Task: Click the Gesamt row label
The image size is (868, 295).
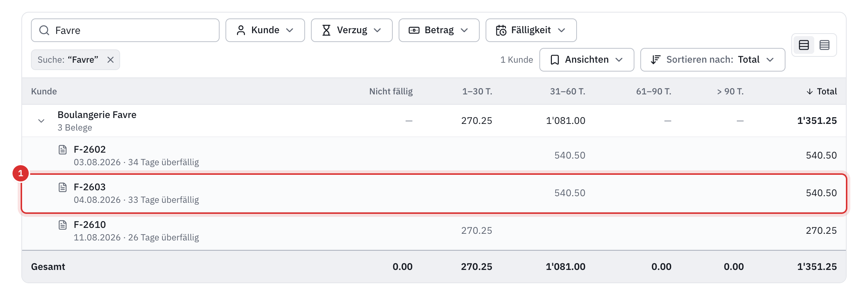Action: (x=48, y=267)
